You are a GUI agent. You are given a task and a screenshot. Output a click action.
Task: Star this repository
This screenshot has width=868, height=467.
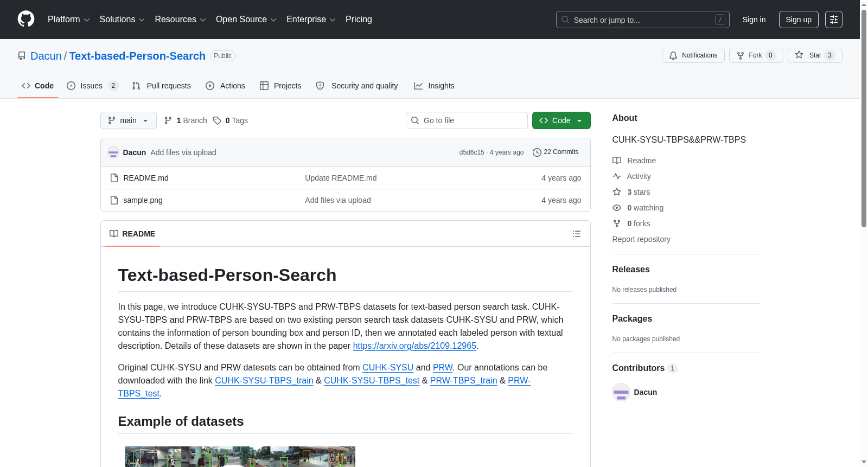814,55
